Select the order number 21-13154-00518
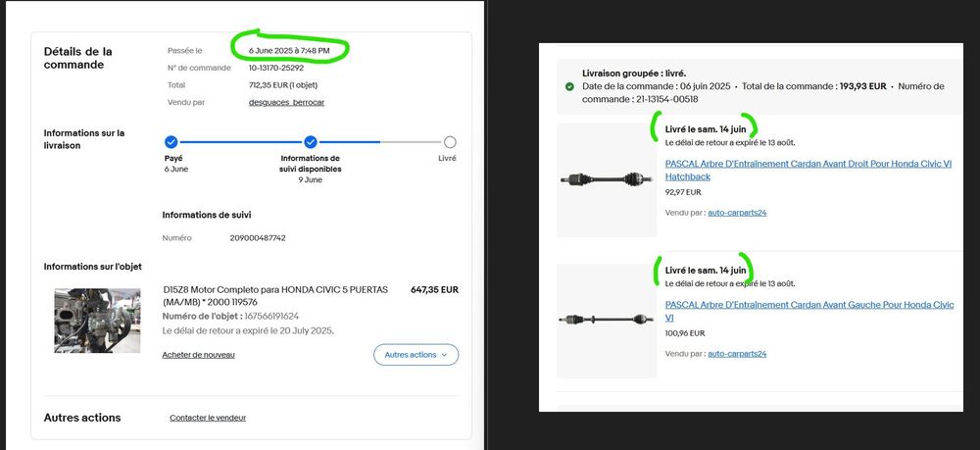The image size is (980, 450). tap(667, 99)
